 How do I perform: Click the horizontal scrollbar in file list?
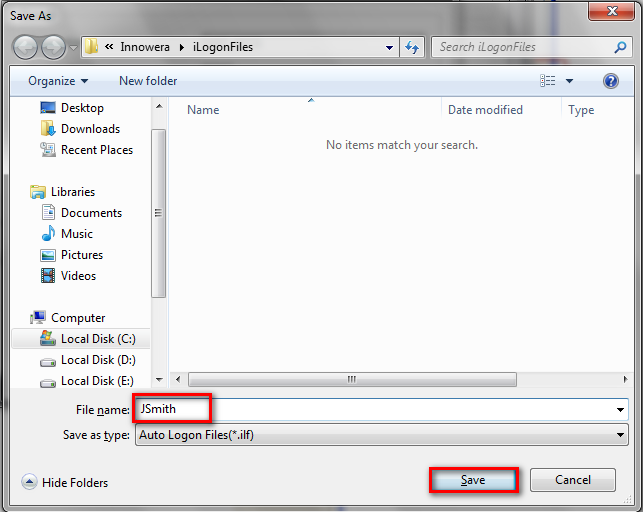click(x=350, y=380)
